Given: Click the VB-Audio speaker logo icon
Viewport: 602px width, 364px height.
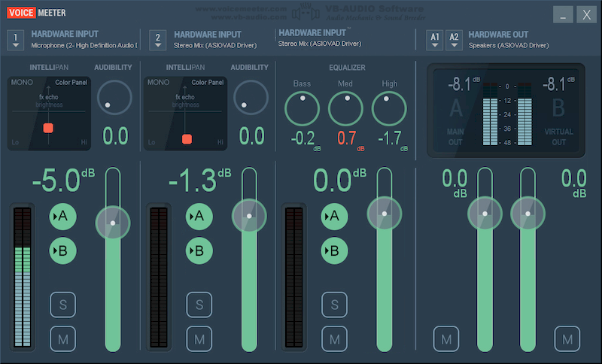Looking at the screenshot, I should [x=306, y=13].
